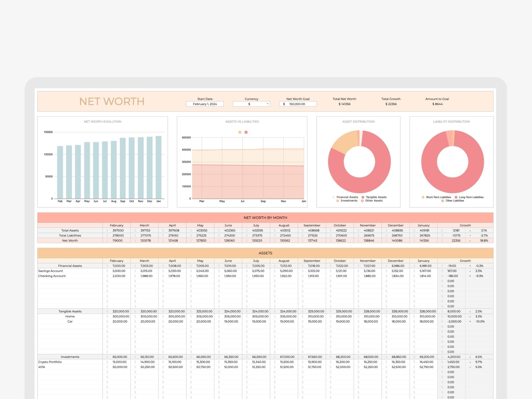Click the Start Date field
Screen dimensions: 532x399
pyautogui.click(x=205, y=104)
